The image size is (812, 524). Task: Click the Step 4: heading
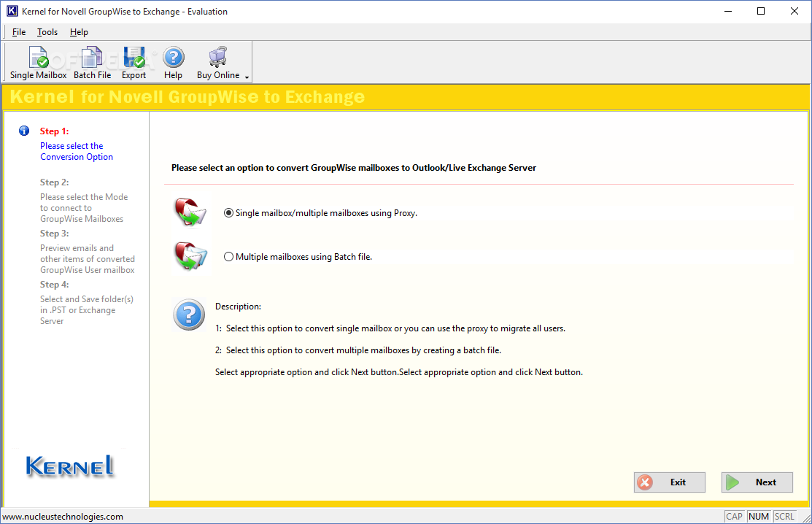pyautogui.click(x=55, y=285)
